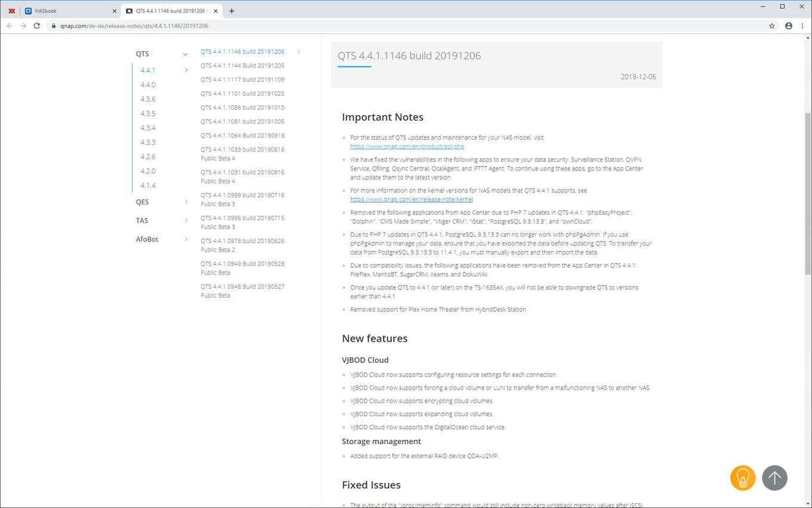Open QTS 4.4.1.1064 Build 20190918
812x508 pixels.
tap(242, 136)
